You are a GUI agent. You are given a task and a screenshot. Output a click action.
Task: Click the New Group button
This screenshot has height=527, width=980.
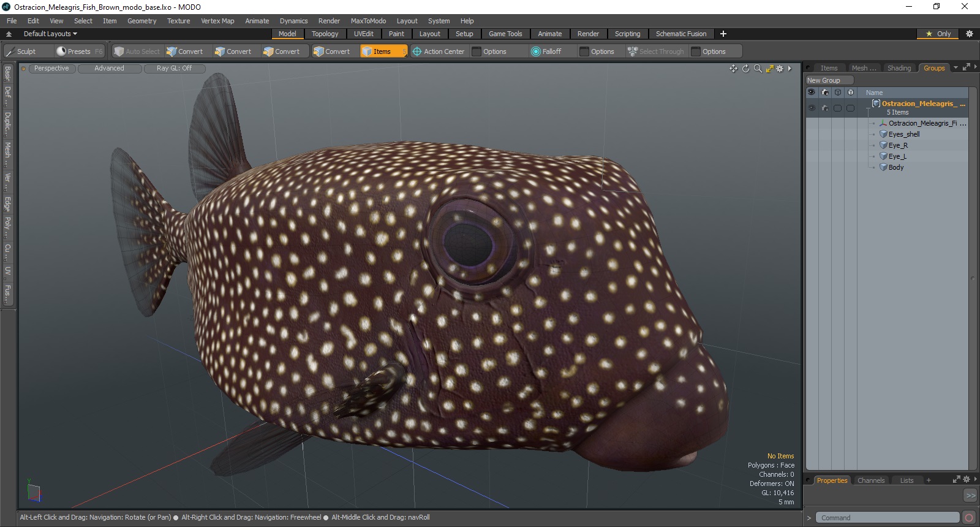click(x=829, y=80)
